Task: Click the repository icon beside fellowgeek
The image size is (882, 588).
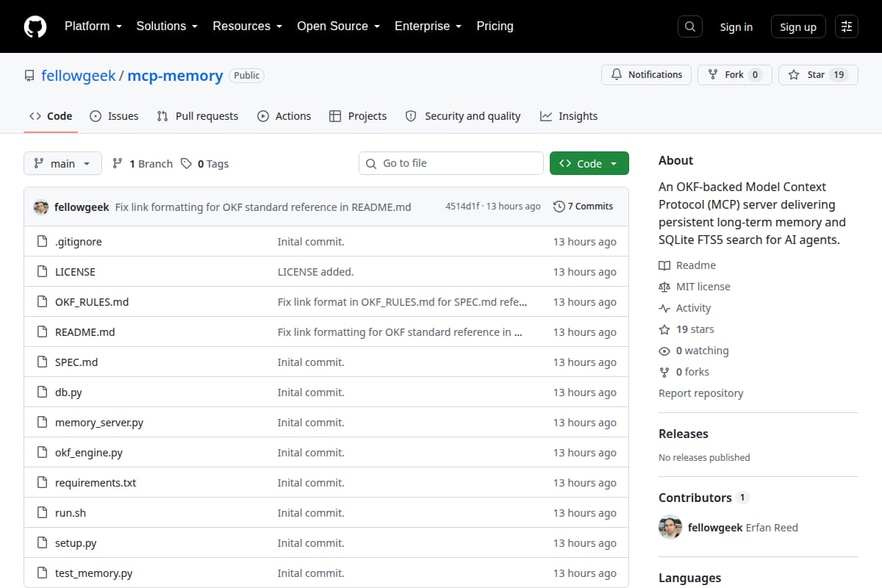Action: pos(29,76)
